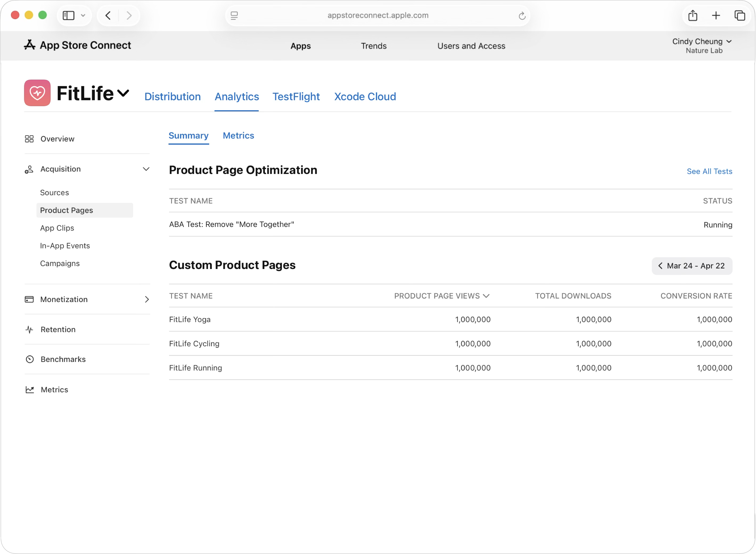Go to previous date range before Mar 24
The height and width of the screenshot is (554, 756).
pyautogui.click(x=660, y=266)
